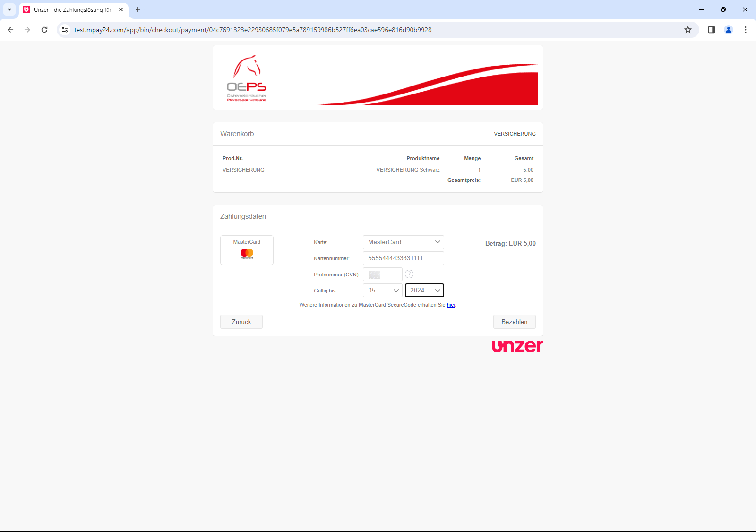Viewport: 756px width, 532px height.
Task: Click the 'Gültig bis:' label
Action: pyautogui.click(x=325, y=291)
